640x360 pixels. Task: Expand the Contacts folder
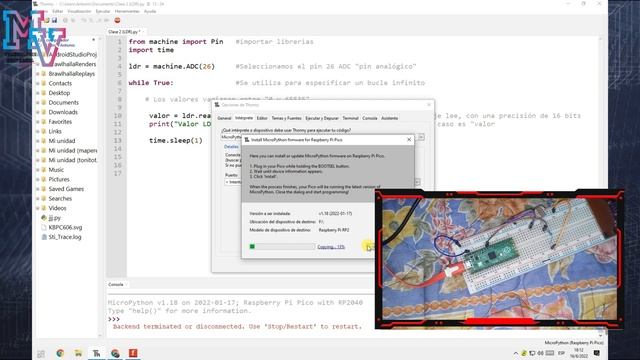[38, 84]
